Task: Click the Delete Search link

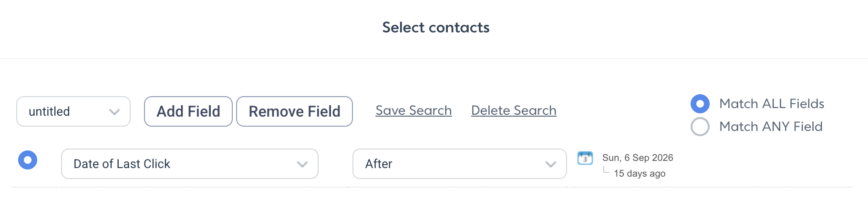Action: 514,110
